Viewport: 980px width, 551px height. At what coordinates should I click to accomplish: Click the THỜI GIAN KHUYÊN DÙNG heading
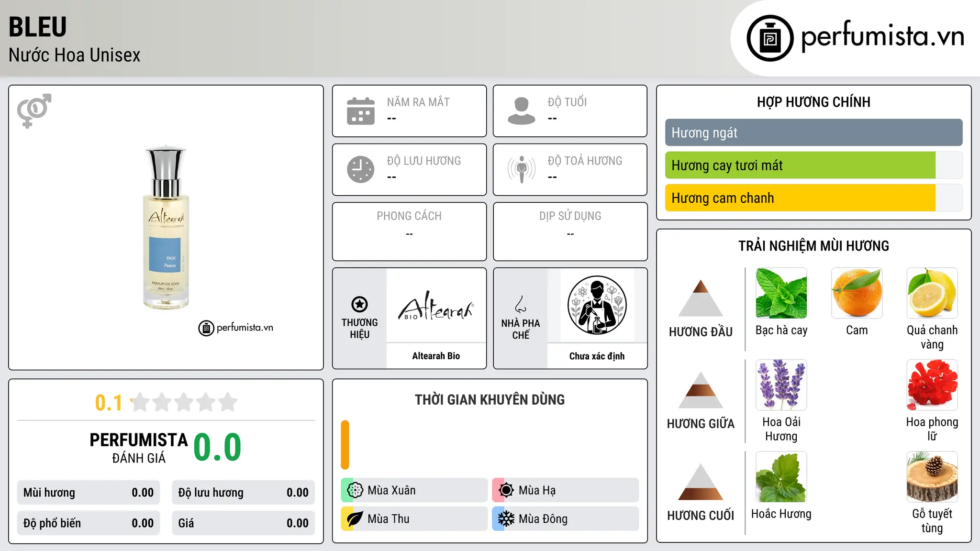click(490, 399)
